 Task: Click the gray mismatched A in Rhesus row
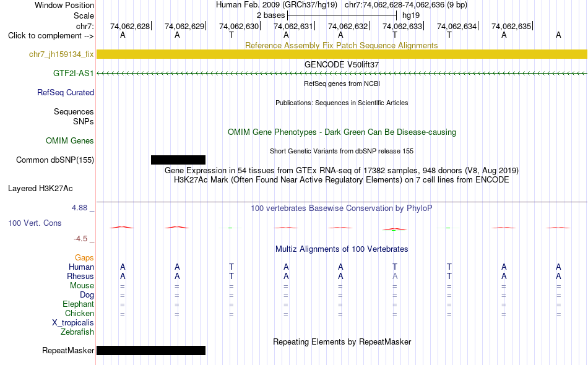tap(395, 277)
